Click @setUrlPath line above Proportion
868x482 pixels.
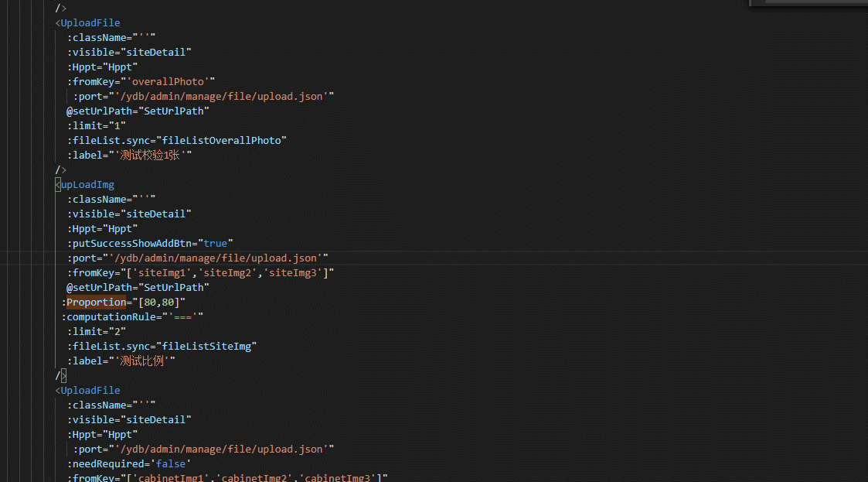tap(138, 288)
